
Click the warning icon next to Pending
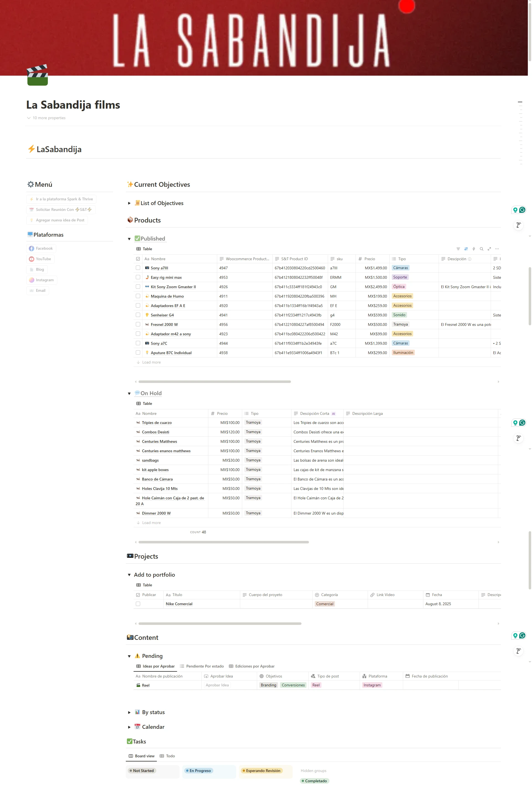tap(137, 656)
